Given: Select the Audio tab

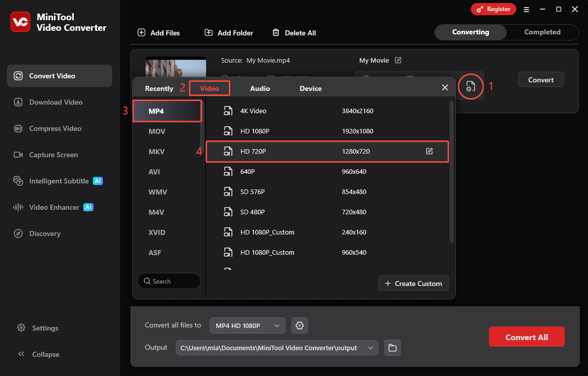Looking at the screenshot, I should coord(260,88).
